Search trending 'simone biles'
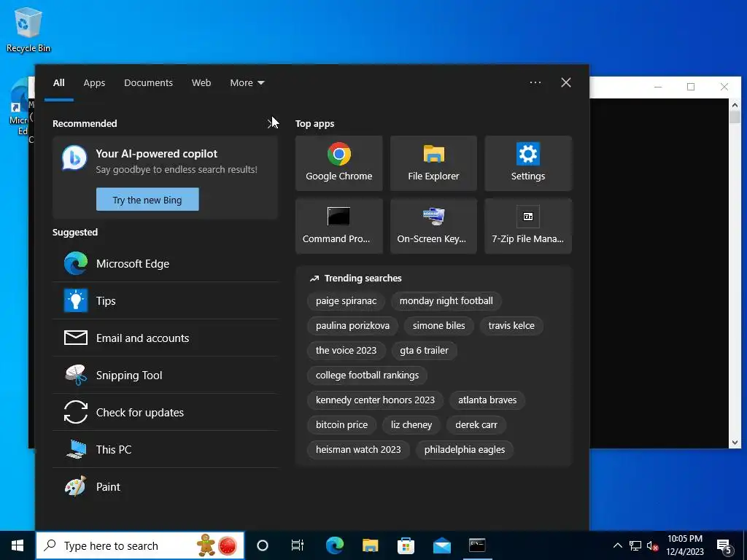The height and width of the screenshot is (560, 747). [x=438, y=325]
